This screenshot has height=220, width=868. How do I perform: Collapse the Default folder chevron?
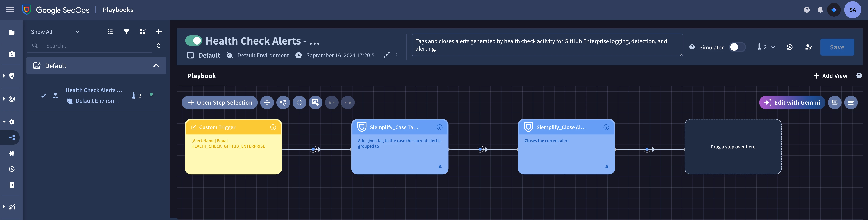click(x=156, y=65)
